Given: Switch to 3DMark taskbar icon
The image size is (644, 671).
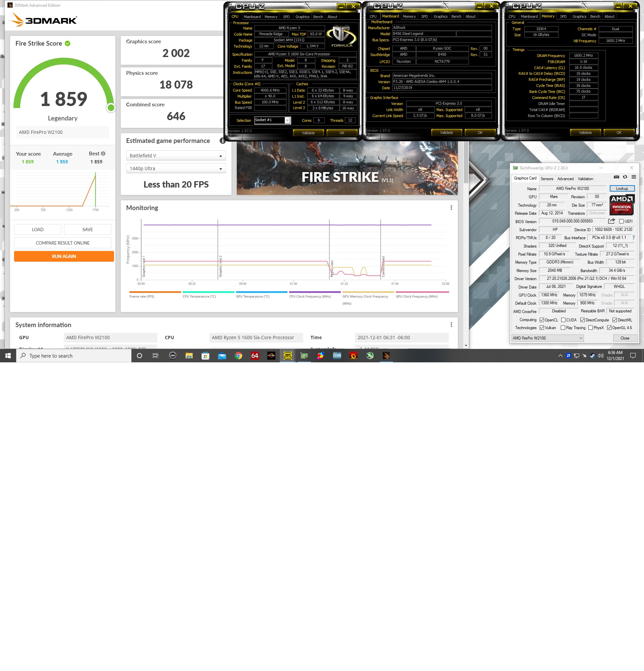Looking at the screenshot, I should (386, 356).
